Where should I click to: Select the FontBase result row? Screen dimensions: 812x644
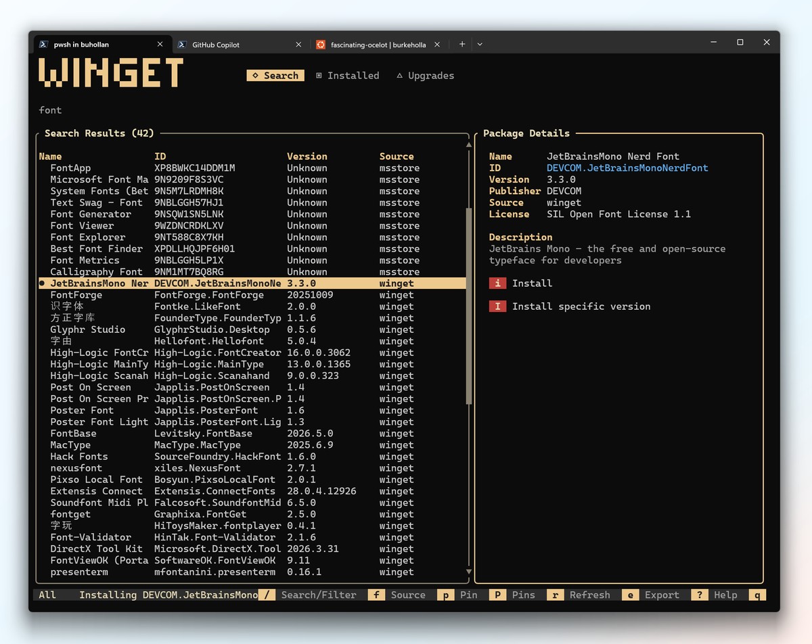(252, 434)
